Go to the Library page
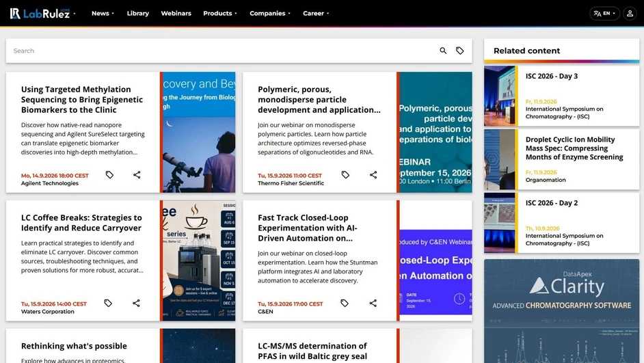 coord(137,14)
